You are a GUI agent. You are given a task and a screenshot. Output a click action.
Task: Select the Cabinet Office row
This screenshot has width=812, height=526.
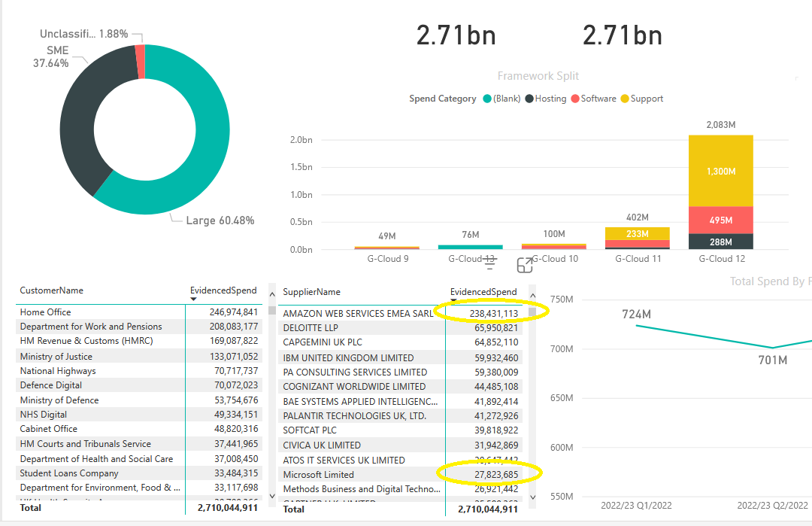[x=139, y=429]
